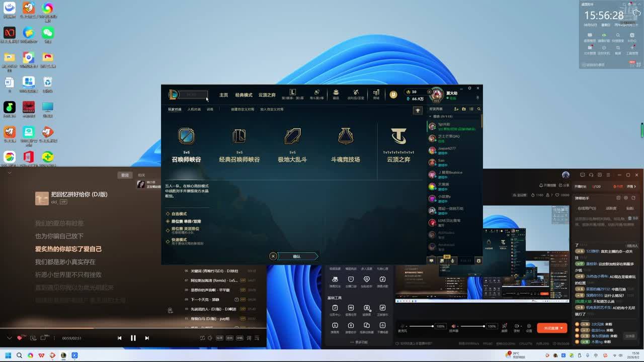The width and height of the screenshot is (644, 362).
Task: Cancel with the X button beside 确认
Action: coord(273,256)
